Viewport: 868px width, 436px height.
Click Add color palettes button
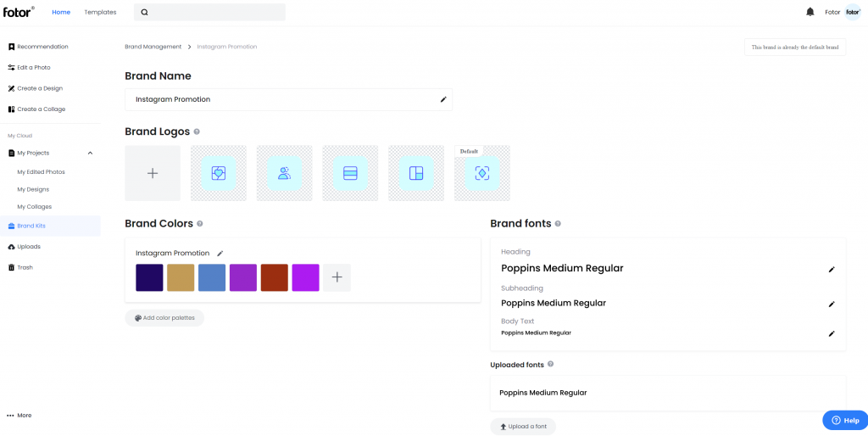click(x=164, y=318)
